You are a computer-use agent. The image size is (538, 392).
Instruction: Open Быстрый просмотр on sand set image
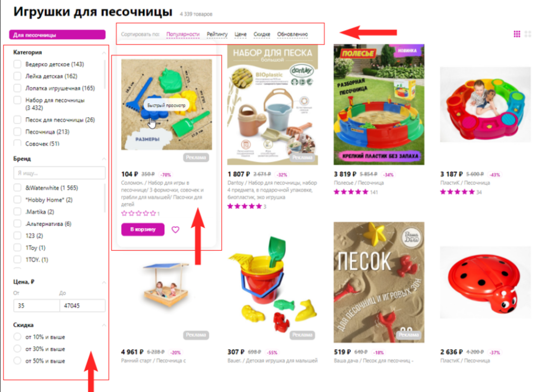coord(166,106)
